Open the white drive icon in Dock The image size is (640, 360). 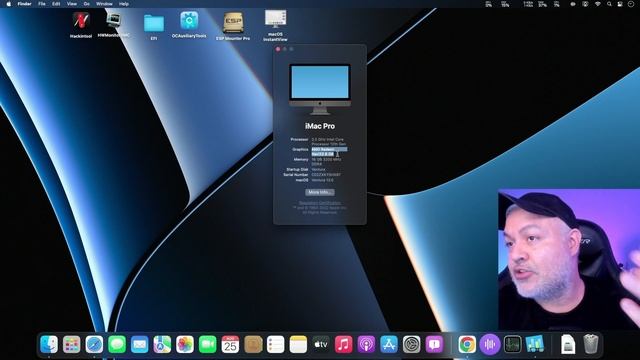point(568,344)
